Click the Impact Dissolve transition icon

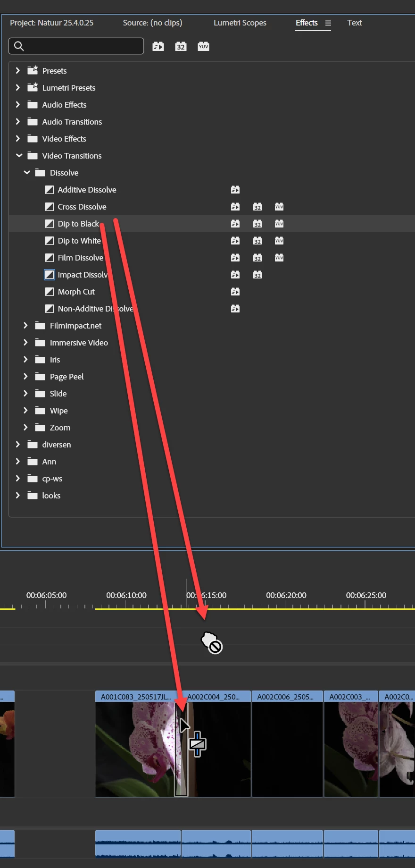click(50, 275)
